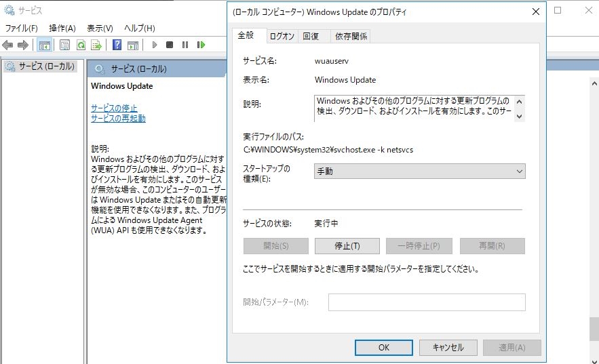Viewport: 599px width, 364px height.
Task: Click the サービス (ローカル) header in middle pane
Action: tap(138, 69)
